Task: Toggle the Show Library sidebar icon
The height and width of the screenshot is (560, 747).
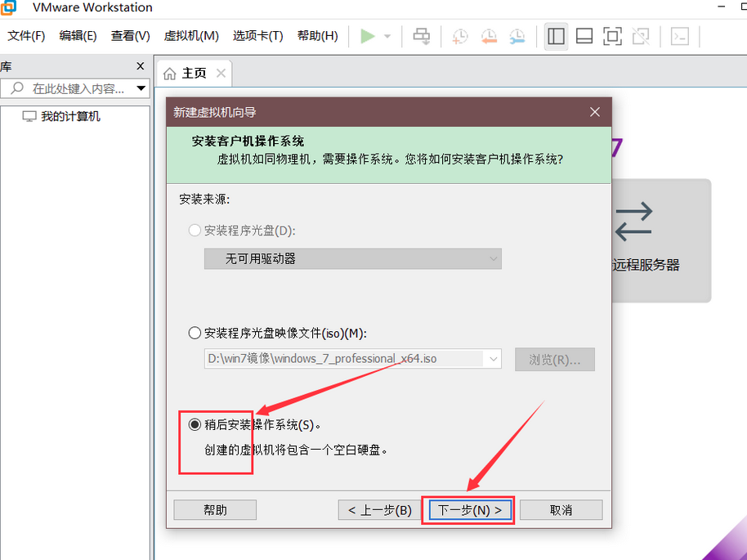Action: click(x=556, y=36)
